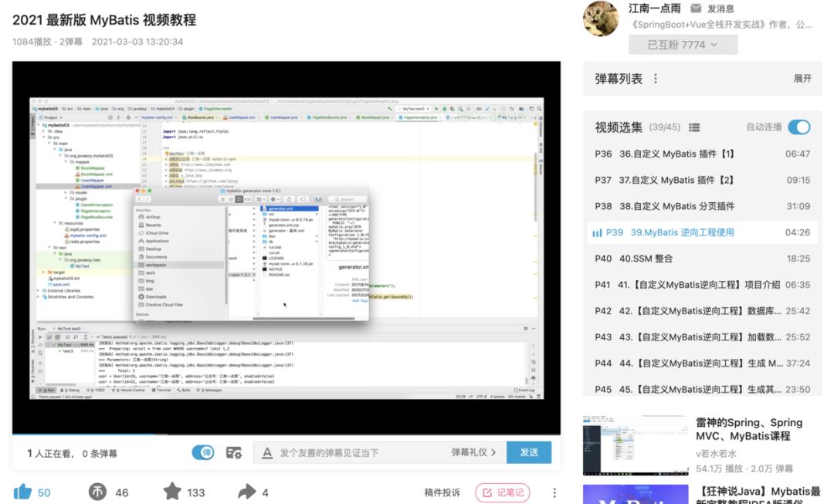
Task: Open 狂神说Java video thumbnail
Action: [x=636, y=495]
